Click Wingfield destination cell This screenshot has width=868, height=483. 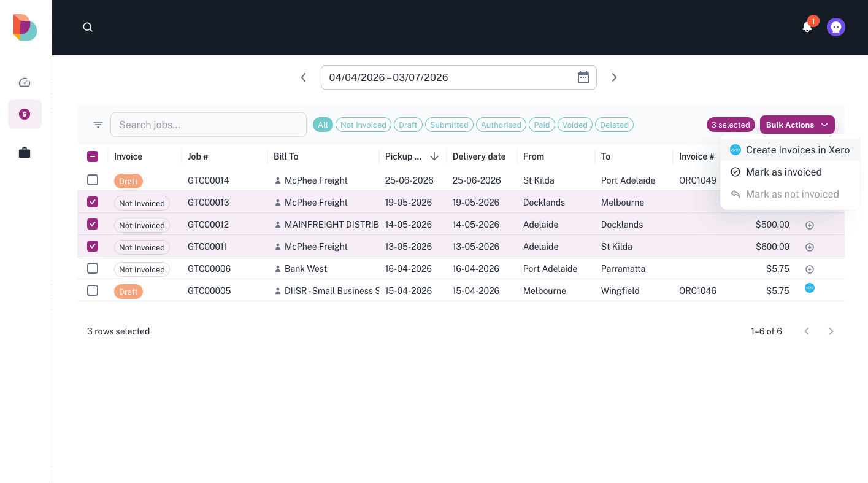(x=620, y=291)
